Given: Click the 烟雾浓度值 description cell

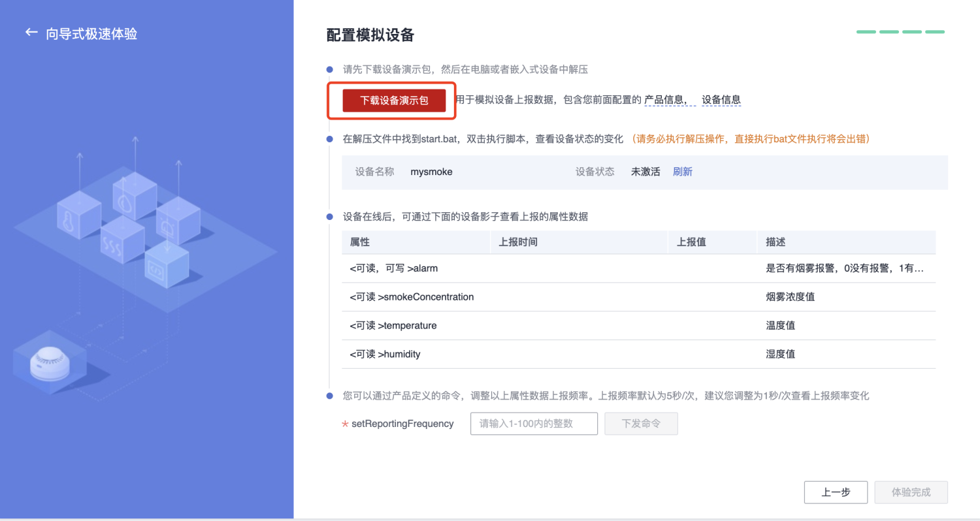Looking at the screenshot, I should 791,297.
